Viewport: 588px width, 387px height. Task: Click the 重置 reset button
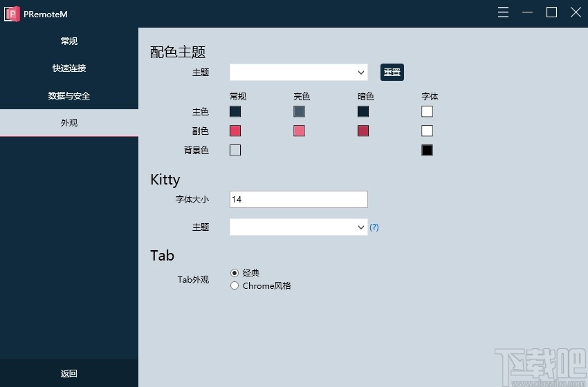tap(392, 73)
